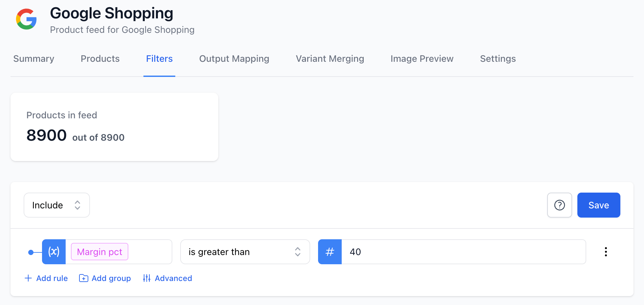This screenshot has height=305, width=644.
Task: Click the sliders icon next to Advanced
Action: click(147, 278)
